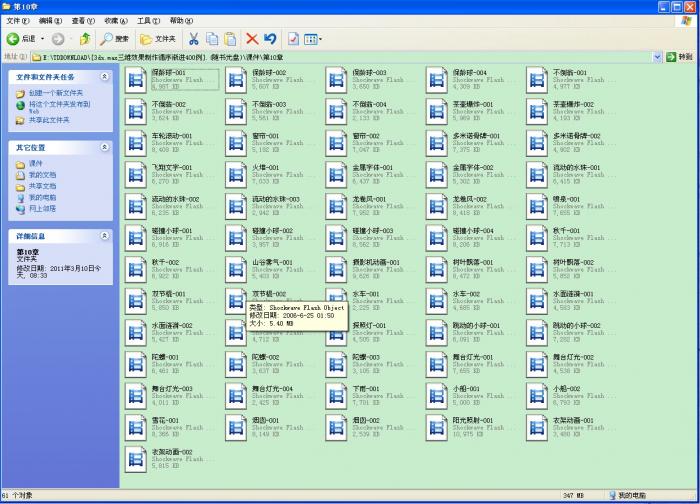700x504 pixels.
Task: Click the Undo arrow icon
Action: [x=270, y=39]
